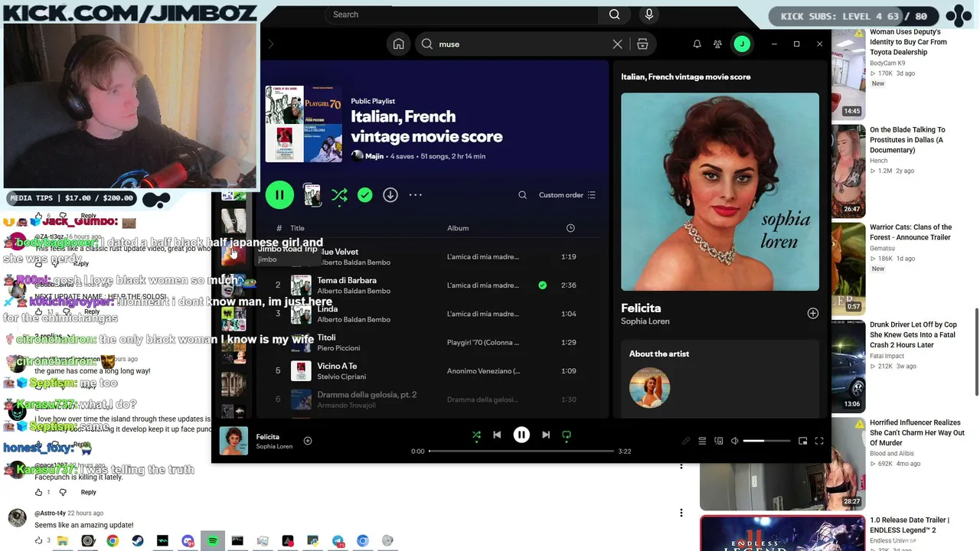Open Spotify profile menu J
This screenshot has width=980, height=551.
click(742, 44)
